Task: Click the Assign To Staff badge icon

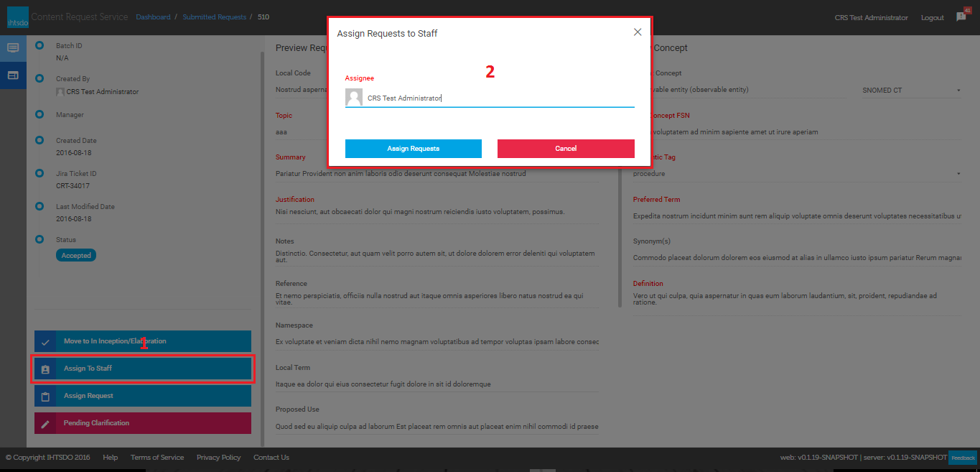Action: point(45,369)
